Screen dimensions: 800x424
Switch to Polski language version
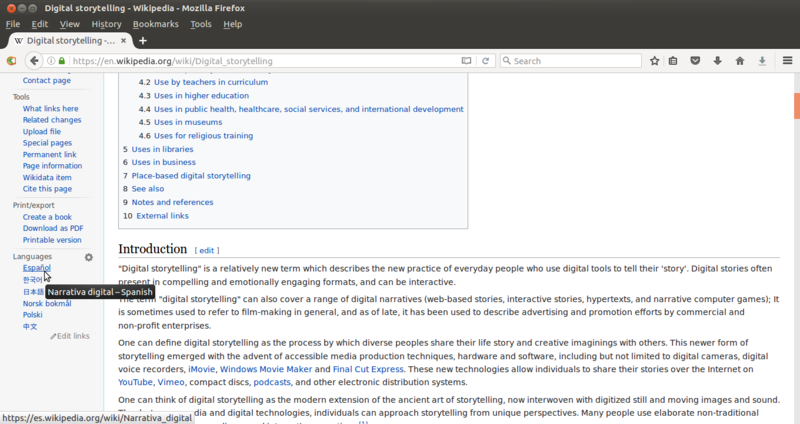coord(32,315)
